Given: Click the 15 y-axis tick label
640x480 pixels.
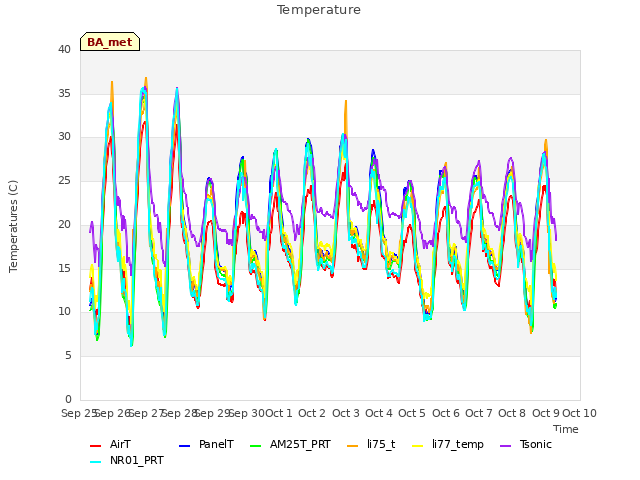Looking at the screenshot, I should click(64, 268).
